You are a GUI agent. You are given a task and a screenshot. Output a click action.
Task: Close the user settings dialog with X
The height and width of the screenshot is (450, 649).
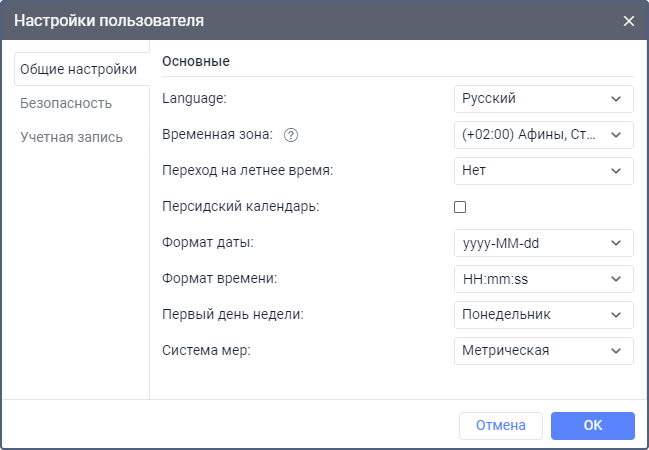pyautogui.click(x=629, y=20)
